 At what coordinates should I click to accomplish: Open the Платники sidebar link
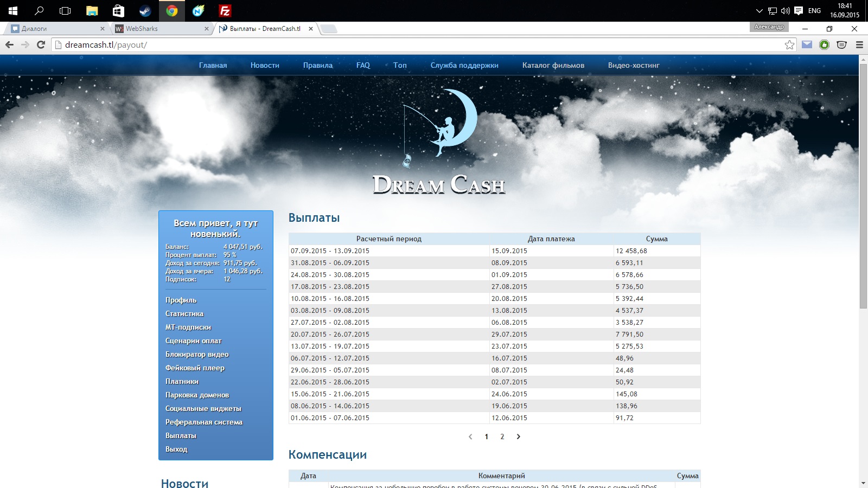pos(182,381)
